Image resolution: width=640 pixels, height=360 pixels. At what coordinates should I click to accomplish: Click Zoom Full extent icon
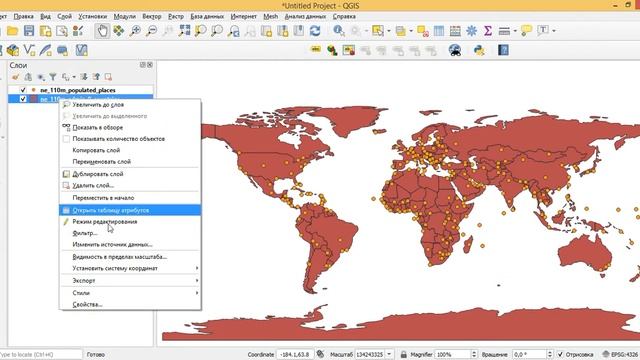[x=184, y=31]
